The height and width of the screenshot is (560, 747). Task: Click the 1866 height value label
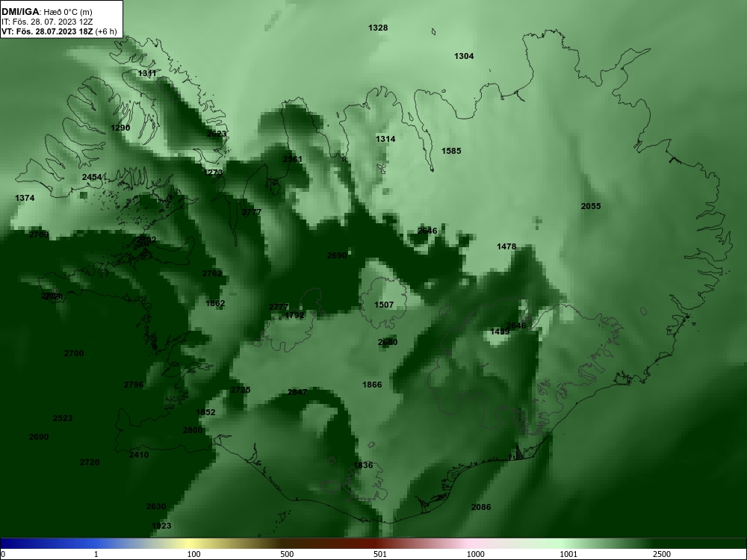[x=372, y=385]
